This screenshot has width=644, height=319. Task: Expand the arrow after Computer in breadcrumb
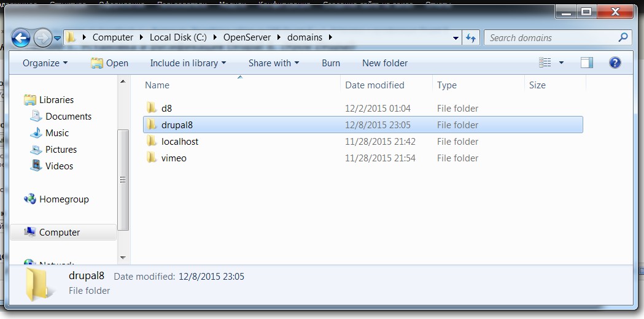pyautogui.click(x=141, y=37)
